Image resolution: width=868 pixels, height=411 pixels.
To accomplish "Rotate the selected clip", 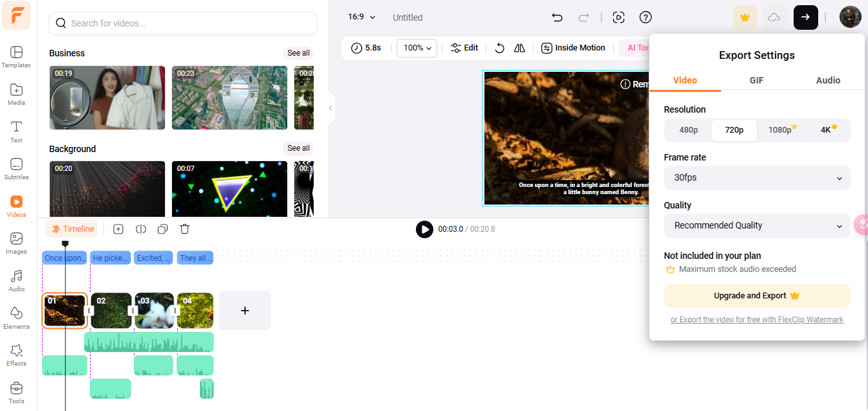I will (x=498, y=48).
